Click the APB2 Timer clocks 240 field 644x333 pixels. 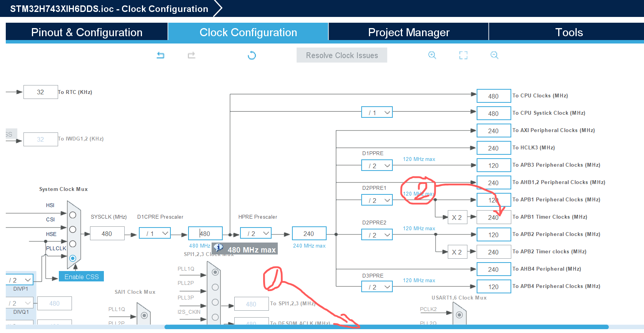(494, 252)
